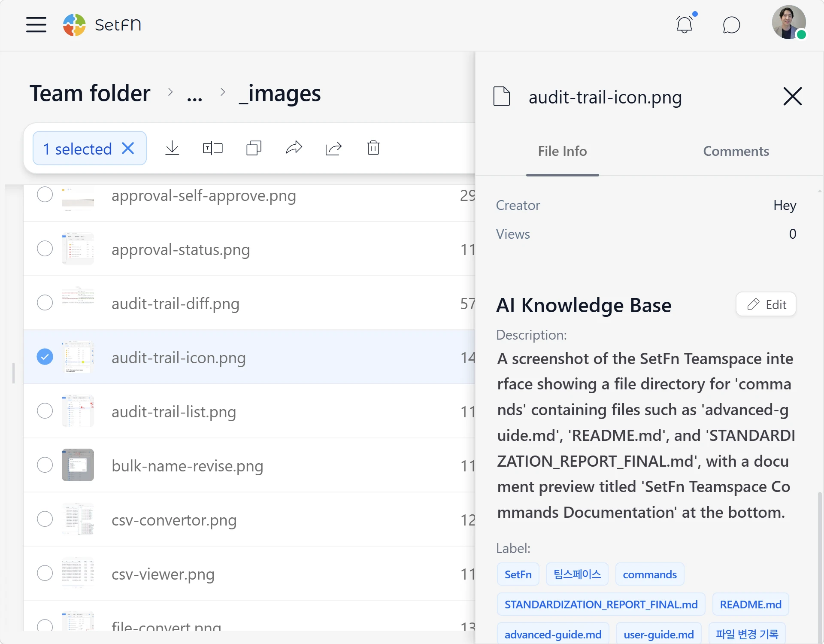Select the bulk-name-revise.png checkbox
Image resolution: width=824 pixels, height=644 pixels.
[45, 465]
